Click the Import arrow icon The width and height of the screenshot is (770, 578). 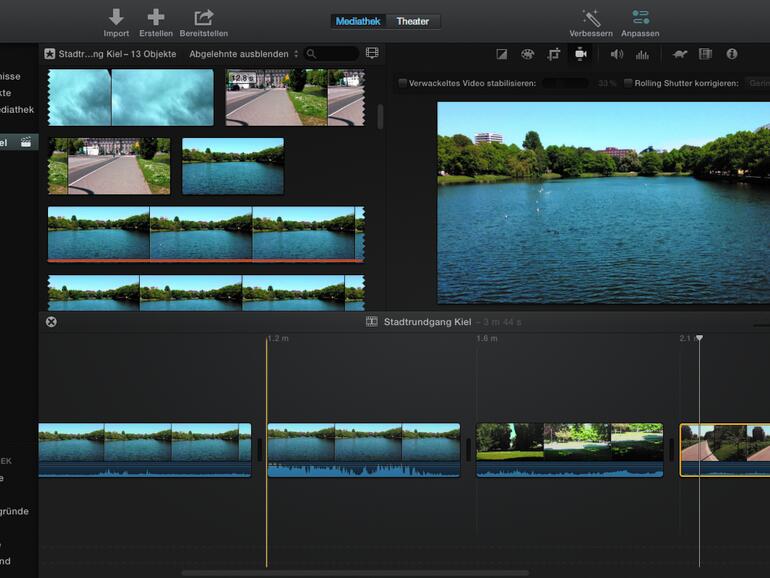click(x=116, y=17)
